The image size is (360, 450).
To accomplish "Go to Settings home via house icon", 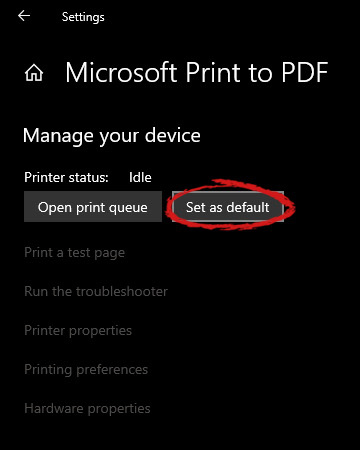I will [34, 73].
